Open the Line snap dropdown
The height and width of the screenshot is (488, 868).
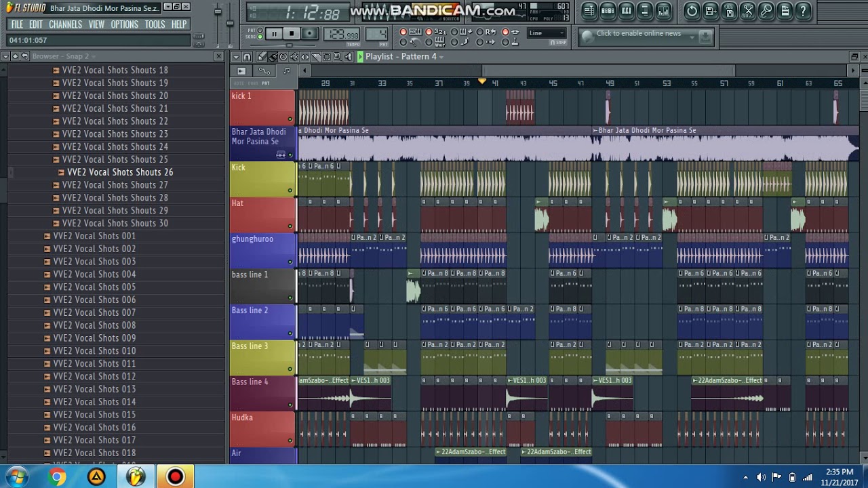(x=547, y=33)
